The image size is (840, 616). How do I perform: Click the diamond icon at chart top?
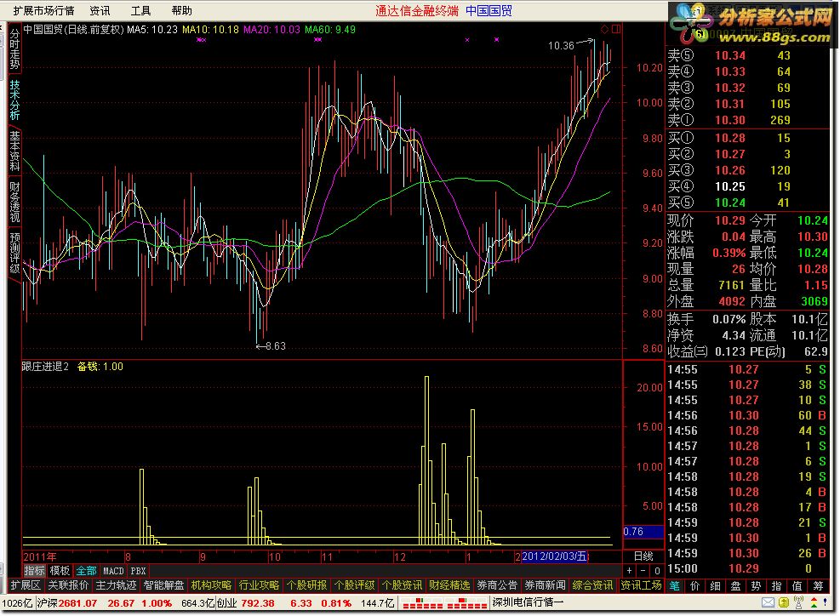604,30
